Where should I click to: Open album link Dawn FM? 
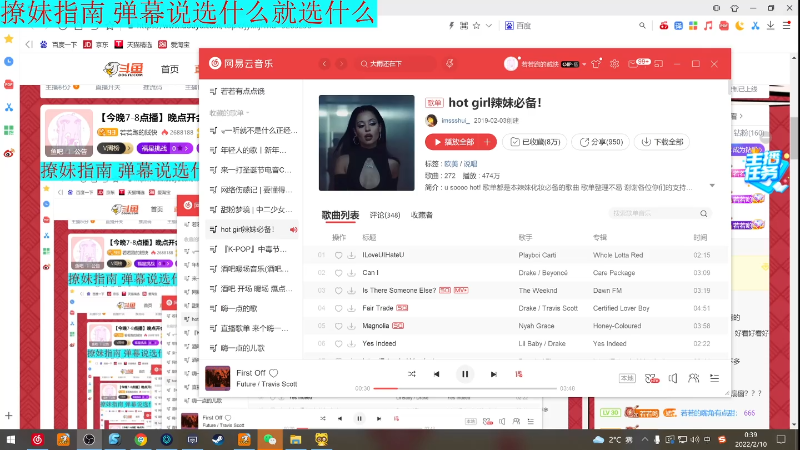coord(607,290)
